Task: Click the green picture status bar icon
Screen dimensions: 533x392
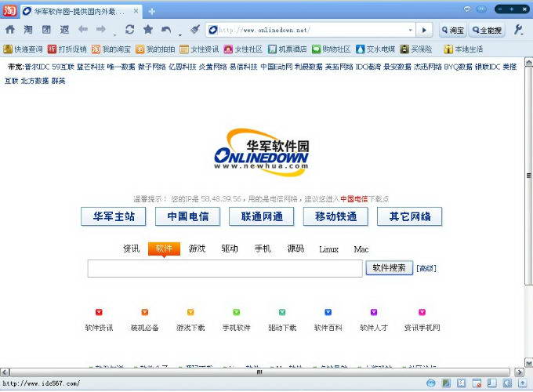Action: [x=446, y=383]
